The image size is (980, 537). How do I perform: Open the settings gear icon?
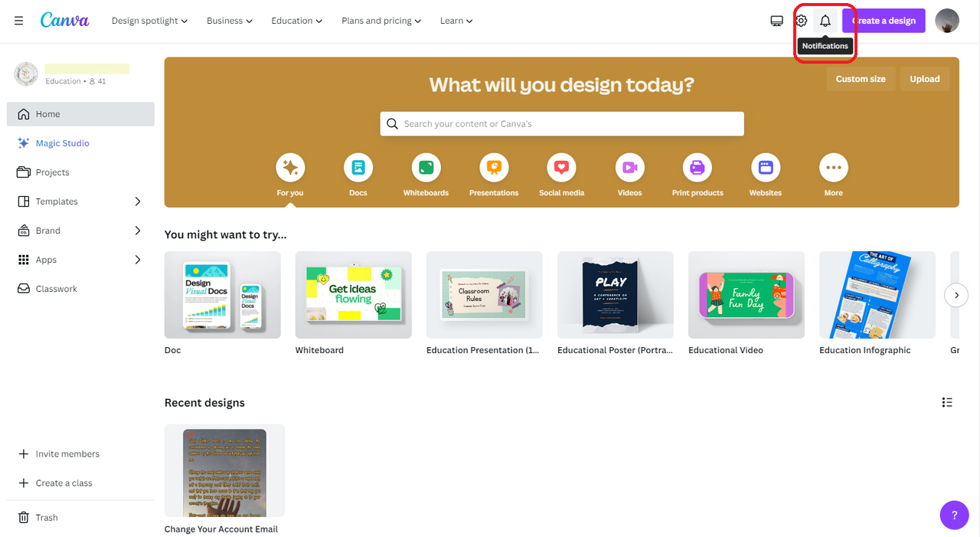[x=801, y=21]
